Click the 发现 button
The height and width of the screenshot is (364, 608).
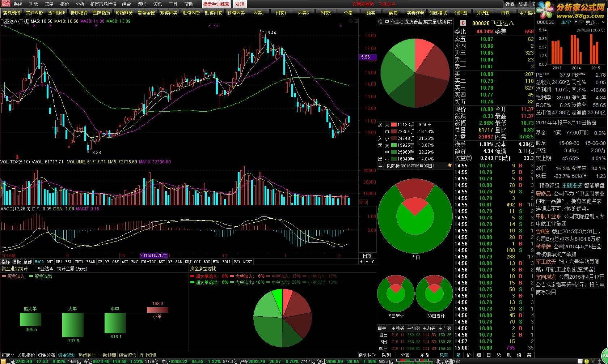point(240,4)
